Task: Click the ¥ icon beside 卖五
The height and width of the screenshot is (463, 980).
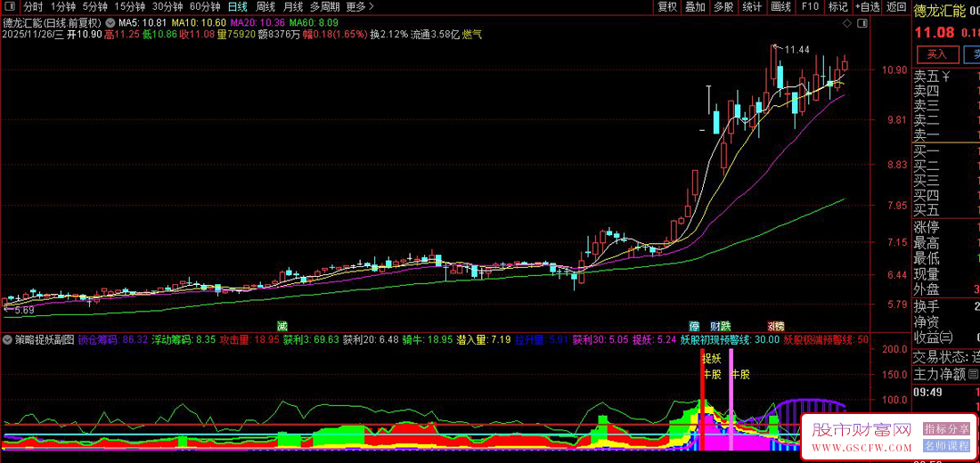Action: click(946, 77)
